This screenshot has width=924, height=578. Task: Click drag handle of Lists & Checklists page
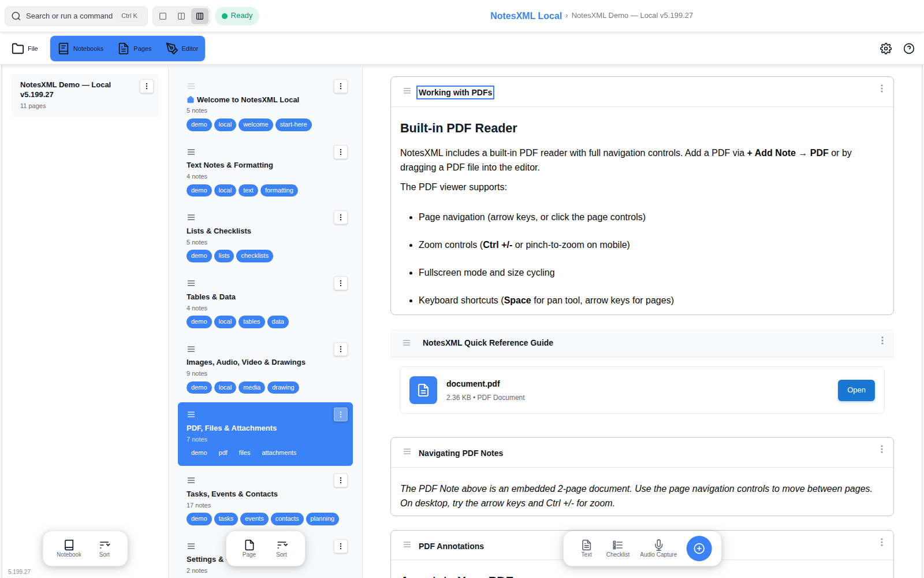(191, 217)
